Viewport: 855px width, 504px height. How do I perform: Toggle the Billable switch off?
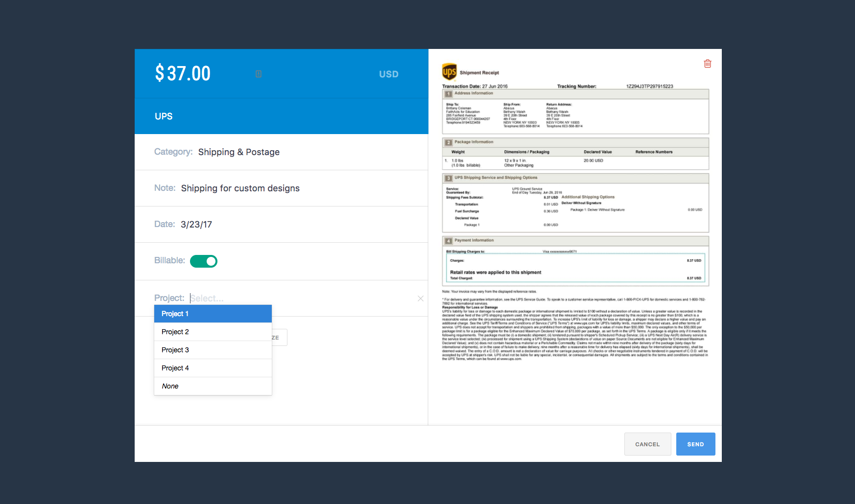point(204,261)
